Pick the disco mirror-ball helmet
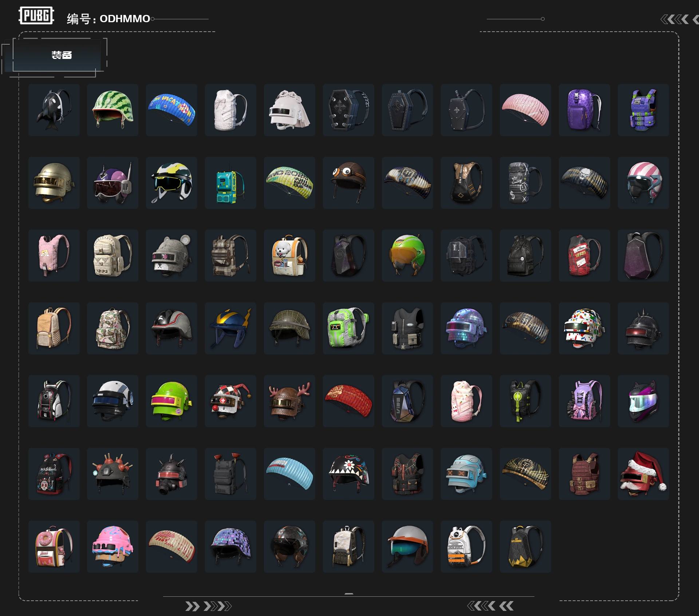 pyautogui.click(x=466, y=328)
